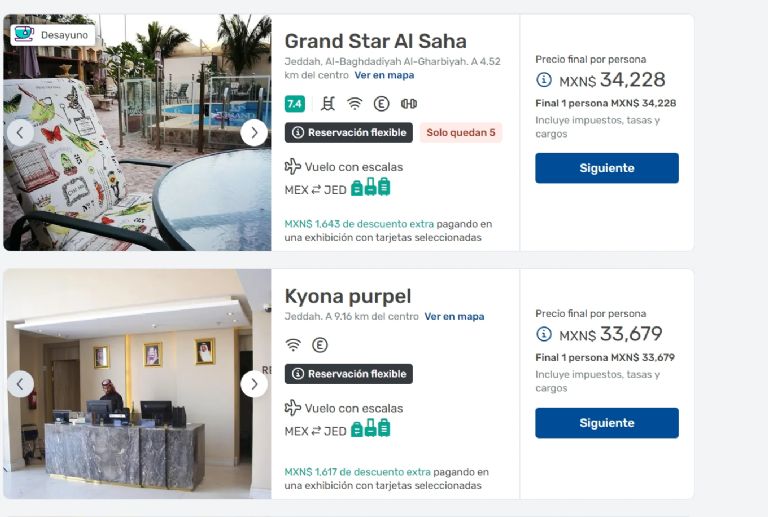Click the euro currency icon for Kyona purpel

[x=320, y=345]
